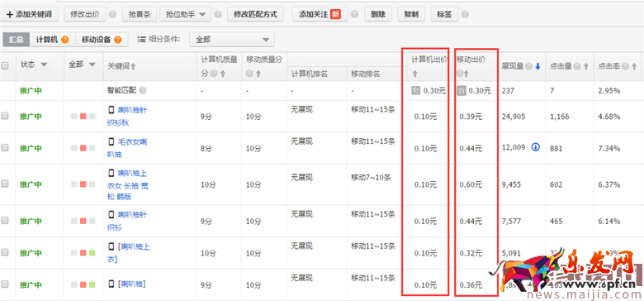Click the mobile phone icon beside 喇叭袖针织衫秋
Viewport: 644px width, 301px height.
pyautogui.click(x=111, y=110)
